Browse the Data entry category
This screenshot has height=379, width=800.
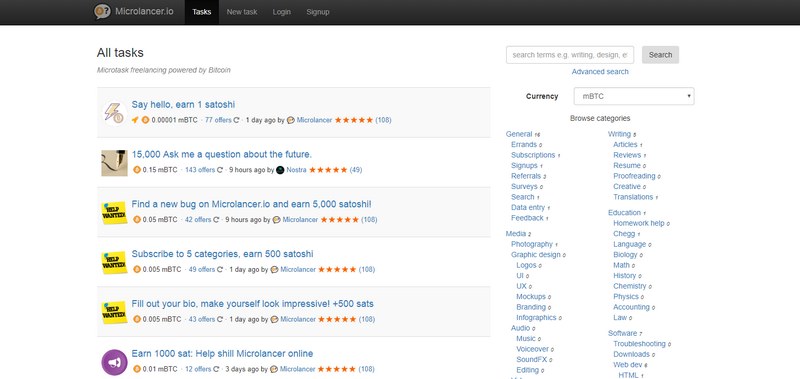[528, 208]
